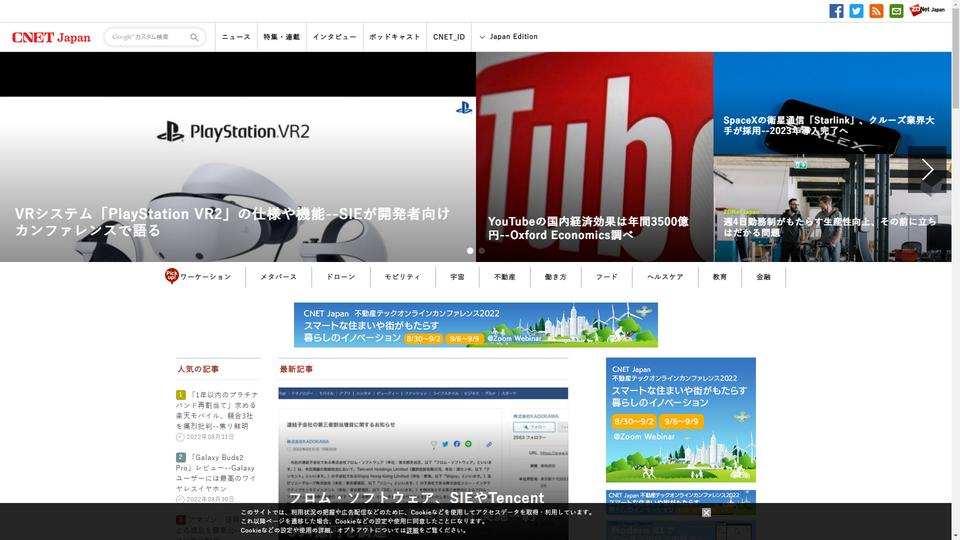This screenshot has width=960, height=540.
Task: Select the ヘルスケア topic tab
Action: click(x=665, y=277)
